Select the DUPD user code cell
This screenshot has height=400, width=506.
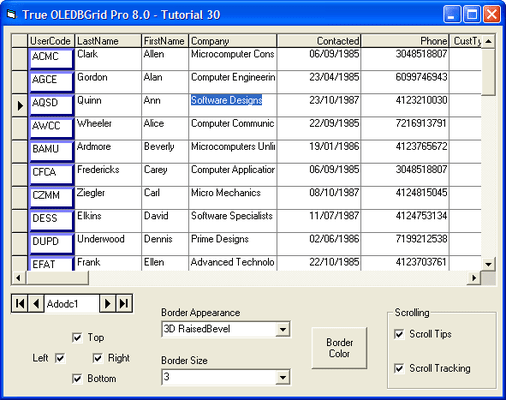pyautogui.click(x=51, y=244)
